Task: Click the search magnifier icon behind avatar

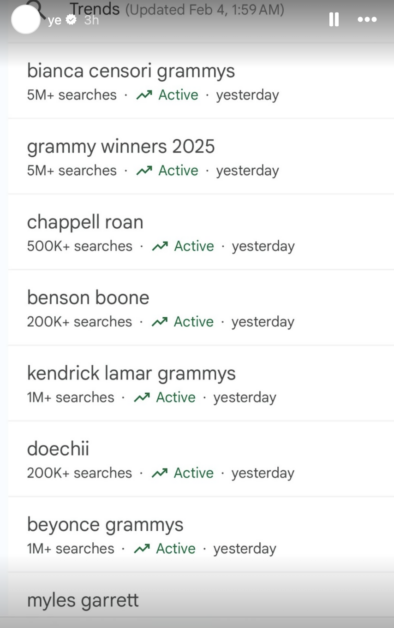Action: tap(37, 9)
